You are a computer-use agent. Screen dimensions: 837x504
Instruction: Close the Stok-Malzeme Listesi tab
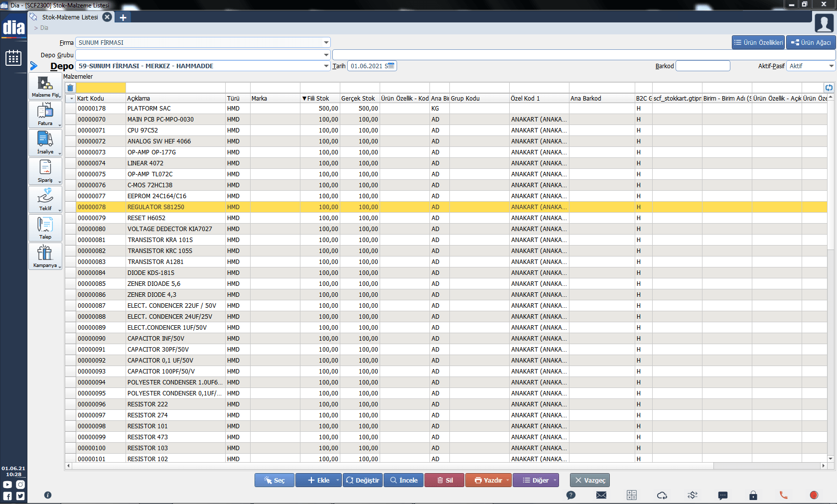(107, 17)
